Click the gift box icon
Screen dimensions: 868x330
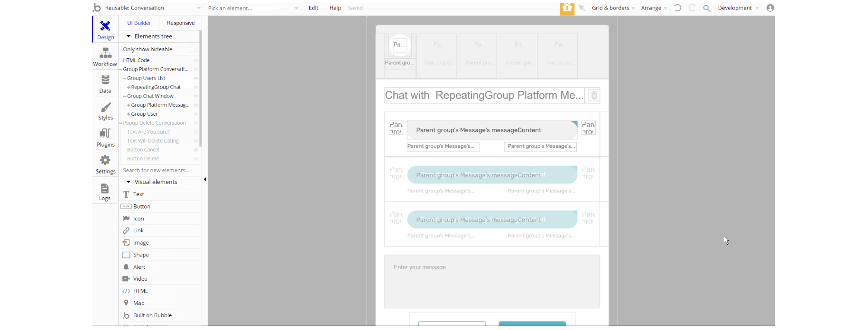pos(567,8)
